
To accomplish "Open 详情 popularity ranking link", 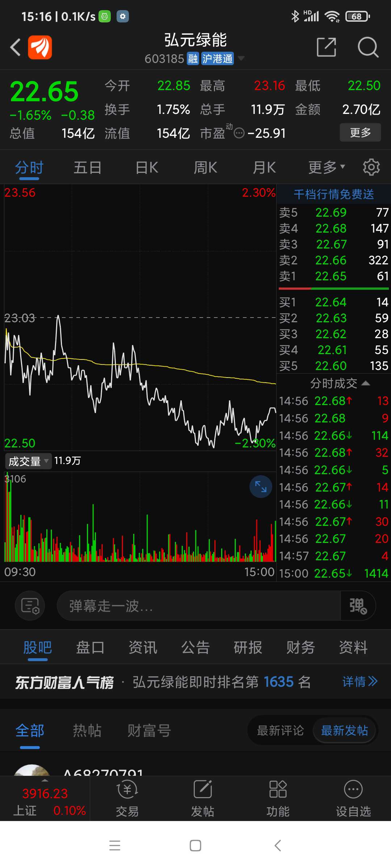I will [360, 682].
